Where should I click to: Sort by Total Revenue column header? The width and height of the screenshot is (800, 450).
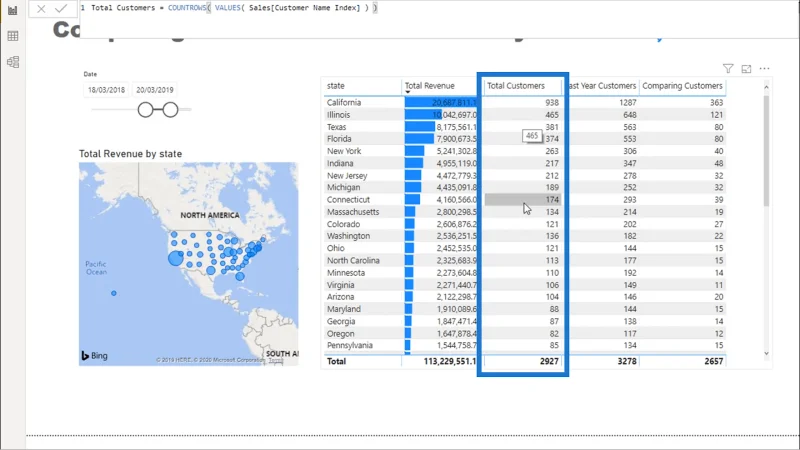pos(430,86)
